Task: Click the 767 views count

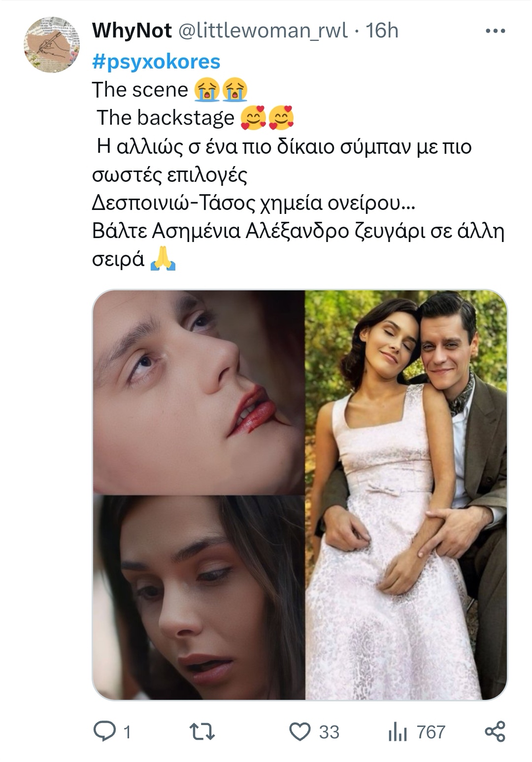Action: click(431, 732)
